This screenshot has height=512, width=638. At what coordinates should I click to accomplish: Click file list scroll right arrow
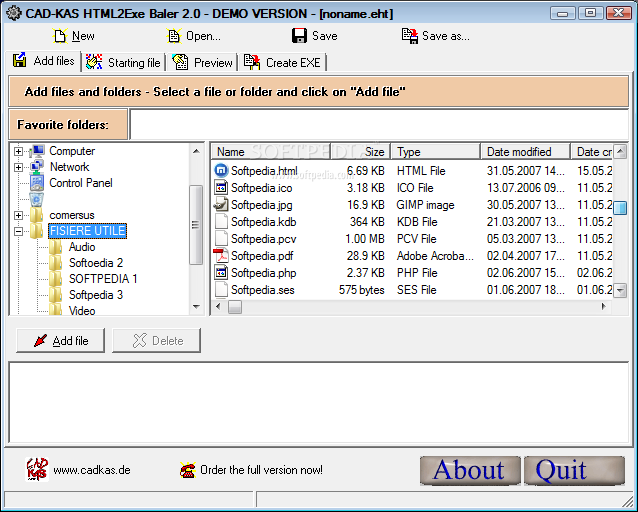click(x=604, y=306)
